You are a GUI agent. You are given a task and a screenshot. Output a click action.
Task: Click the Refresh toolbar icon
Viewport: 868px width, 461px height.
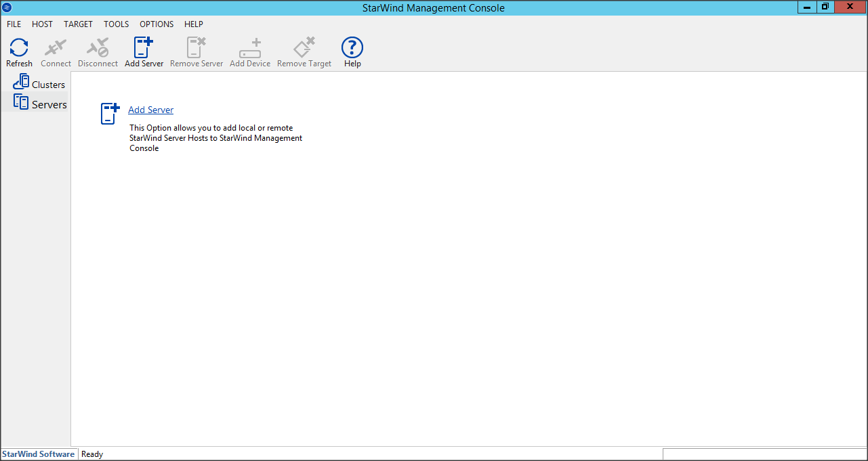19,49
